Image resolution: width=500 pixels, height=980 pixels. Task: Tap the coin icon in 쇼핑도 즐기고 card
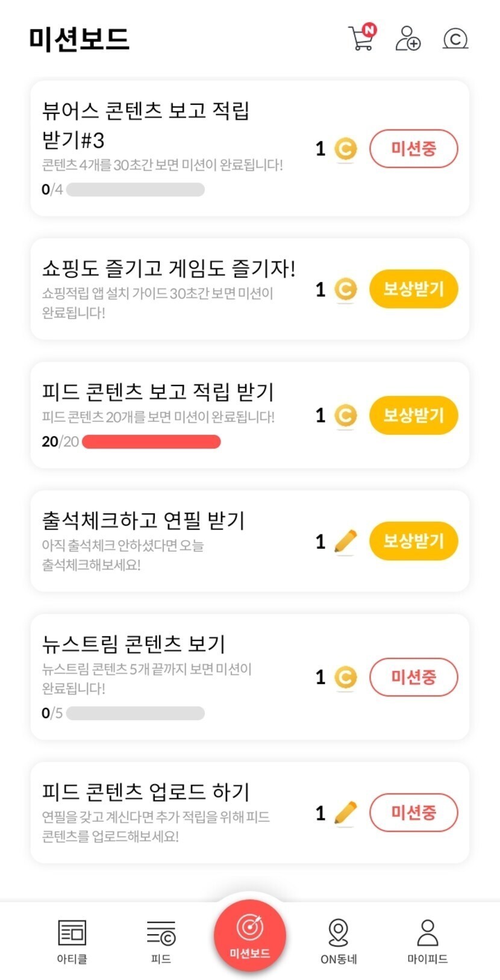tap(345, 290)
